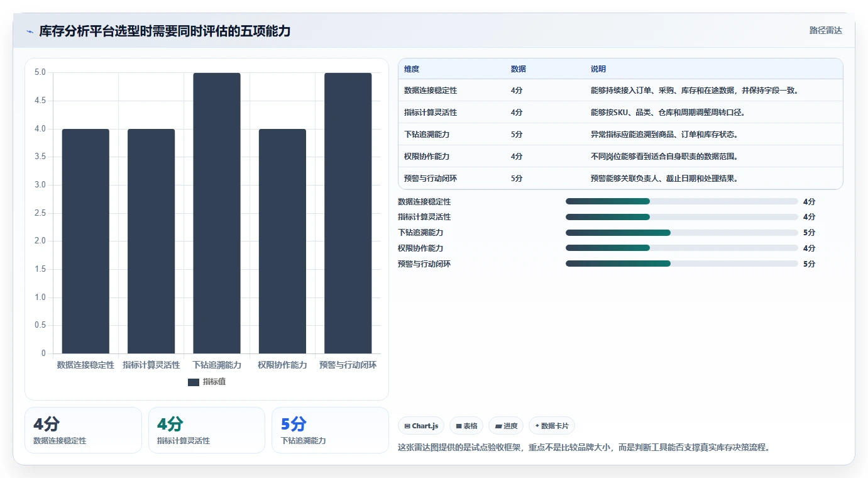
Task: Open the 4分 指标计算灵活性 data card
Action: point(207,430)
